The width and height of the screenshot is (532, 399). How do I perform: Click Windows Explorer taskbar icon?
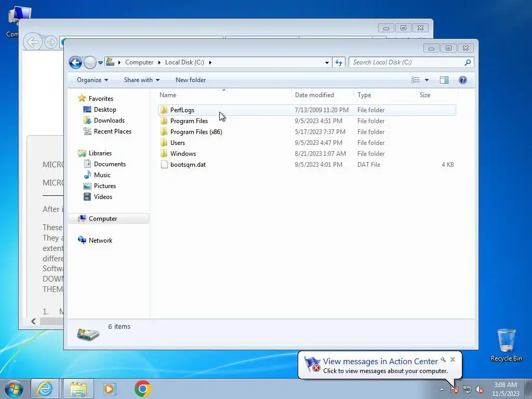(x=78, y=389)
